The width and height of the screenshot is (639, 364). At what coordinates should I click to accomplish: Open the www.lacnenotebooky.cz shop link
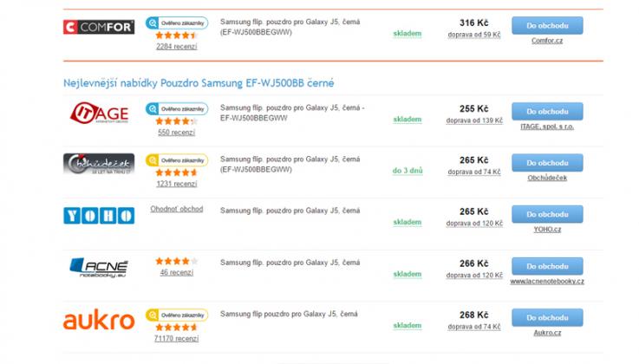click(547, 282)
